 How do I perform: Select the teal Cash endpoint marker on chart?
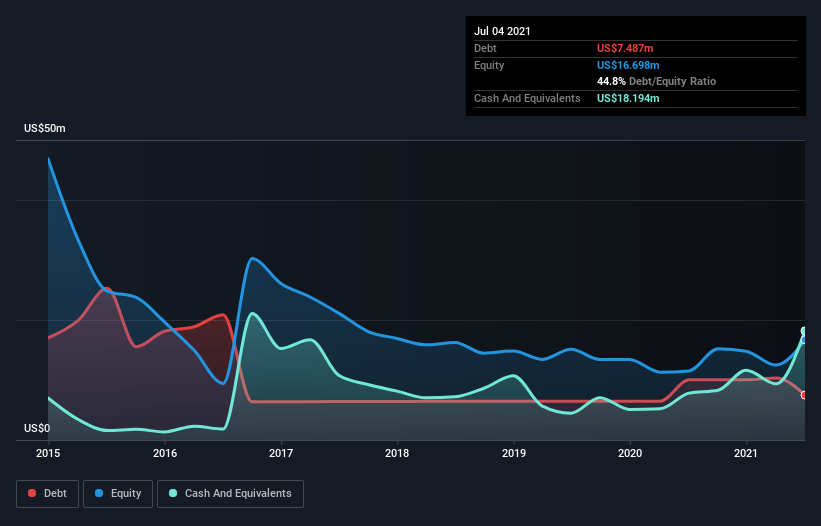804,331
